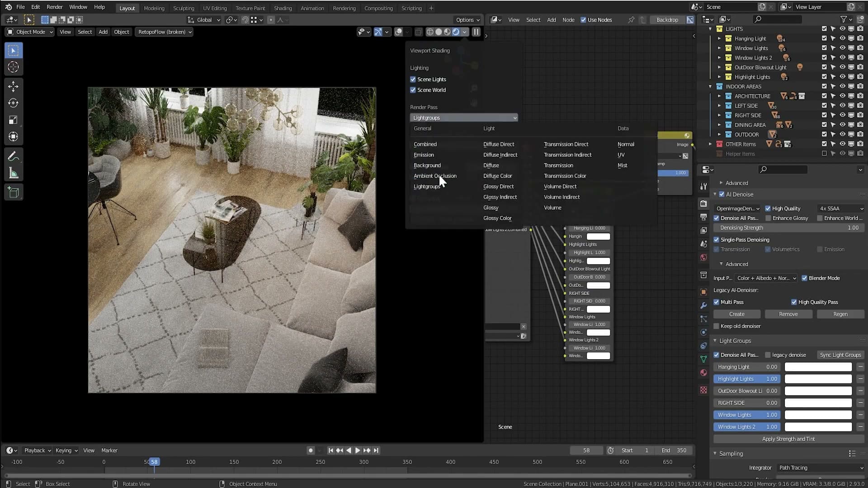Select the Measure tool
Image resolution: width=868 pixels, height=488 pixels.
pos(13,173)
